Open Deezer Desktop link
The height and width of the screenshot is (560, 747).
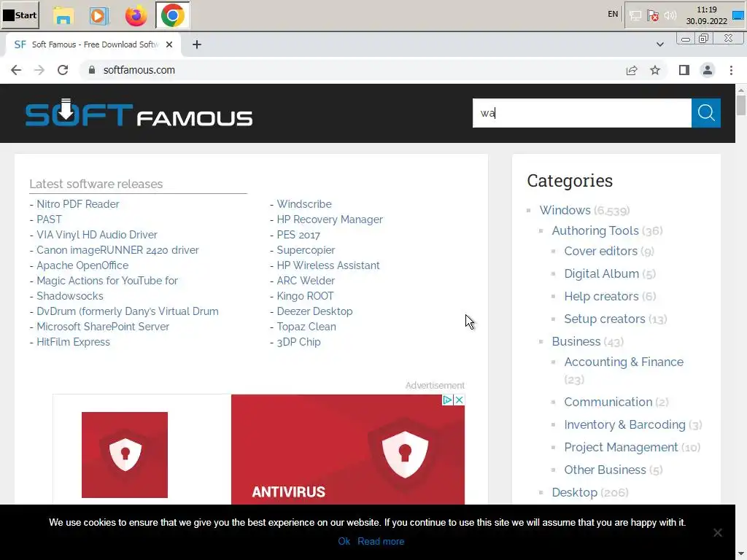(315, 311)
